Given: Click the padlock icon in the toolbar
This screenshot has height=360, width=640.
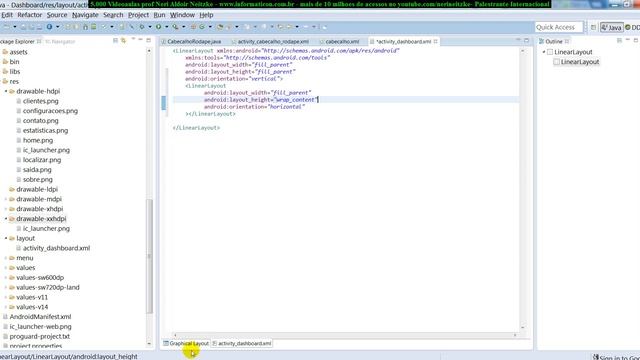Looking at the screenshot, I should pos(85,27).
